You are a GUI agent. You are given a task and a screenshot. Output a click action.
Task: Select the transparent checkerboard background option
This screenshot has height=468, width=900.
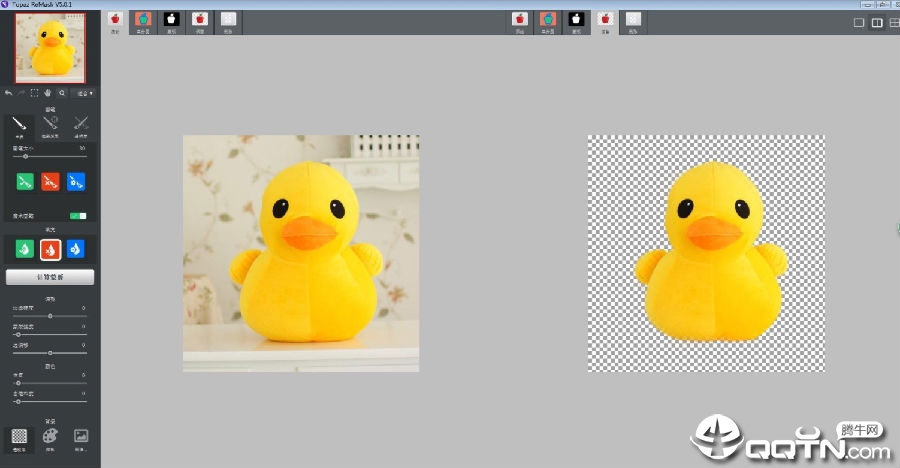point(20,439)
